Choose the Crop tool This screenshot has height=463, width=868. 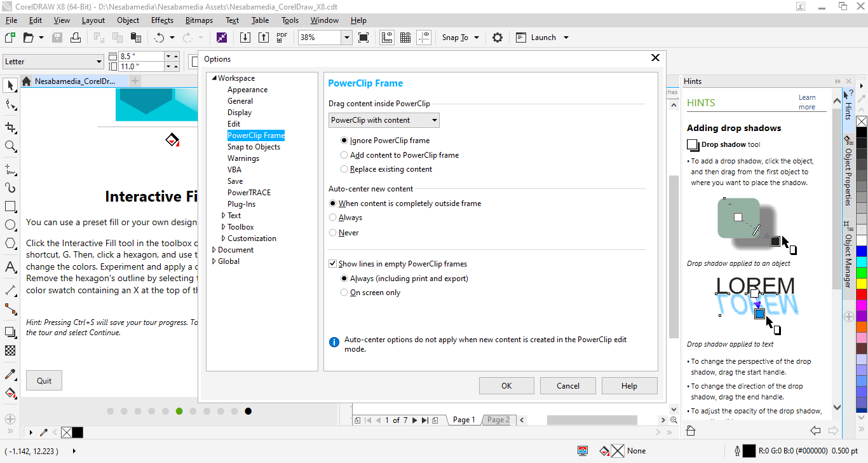point(10,127)
